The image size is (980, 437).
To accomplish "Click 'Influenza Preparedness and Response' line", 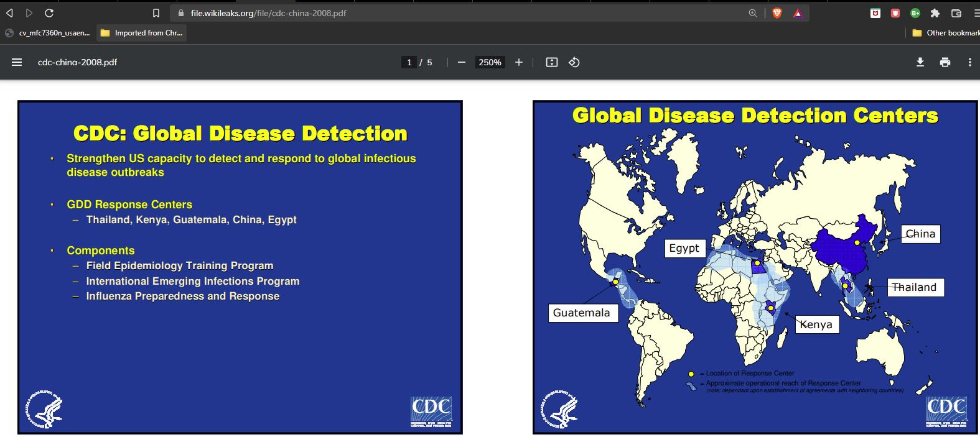I will pos(183,296).
